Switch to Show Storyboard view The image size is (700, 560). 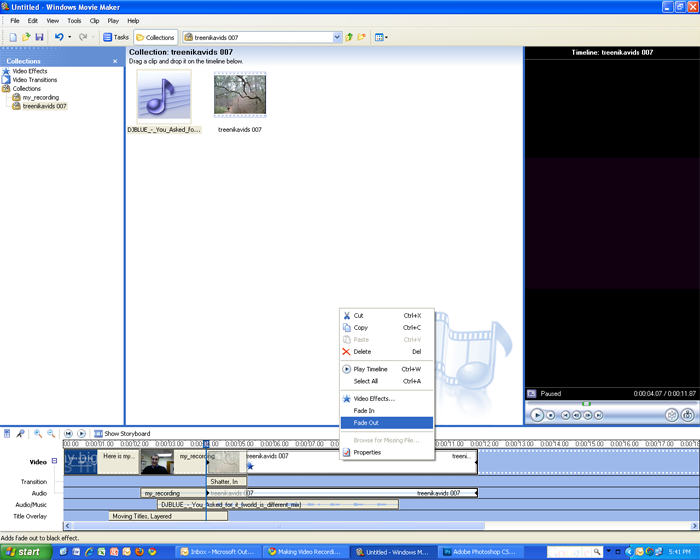[x=122, y=434]
